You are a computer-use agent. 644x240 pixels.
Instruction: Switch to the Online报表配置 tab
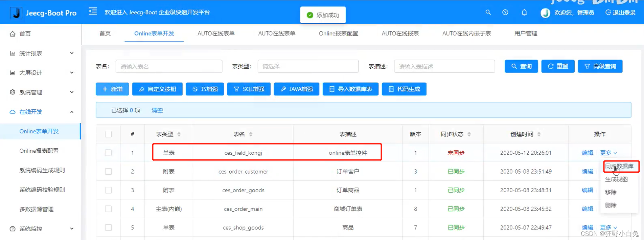pos(339,33)
